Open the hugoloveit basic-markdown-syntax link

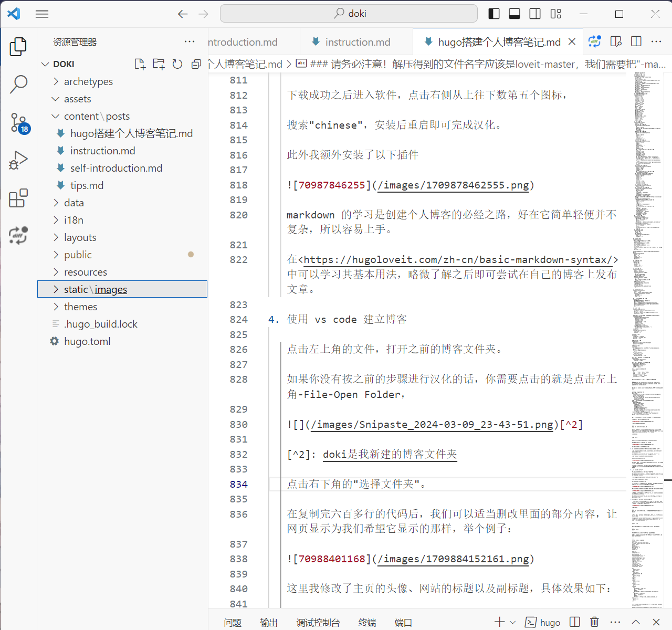tap(458, 259)
